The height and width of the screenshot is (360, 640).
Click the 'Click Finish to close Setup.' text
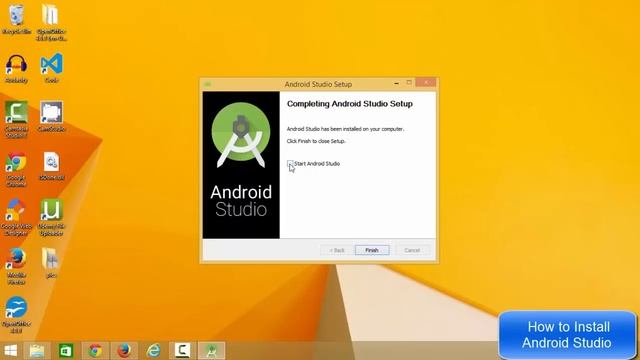tap(316, 141)
